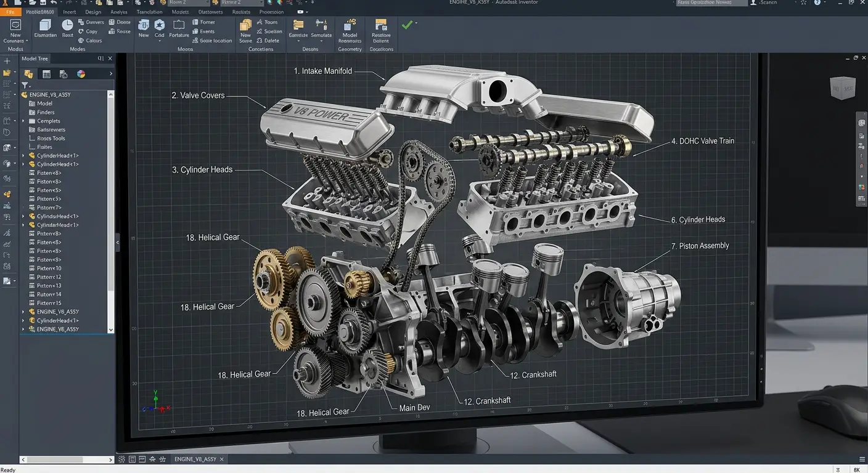Click the help question mark icon

(x=817, y=3)
